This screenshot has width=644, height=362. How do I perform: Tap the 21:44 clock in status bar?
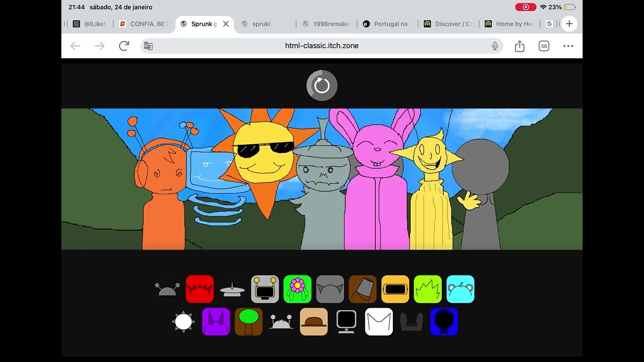(x=76, y=7)
